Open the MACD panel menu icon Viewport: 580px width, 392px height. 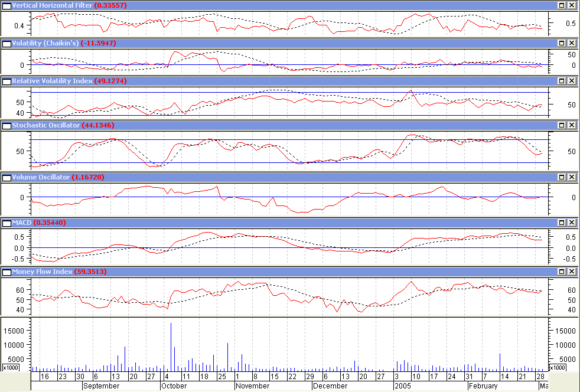(6, 223)
